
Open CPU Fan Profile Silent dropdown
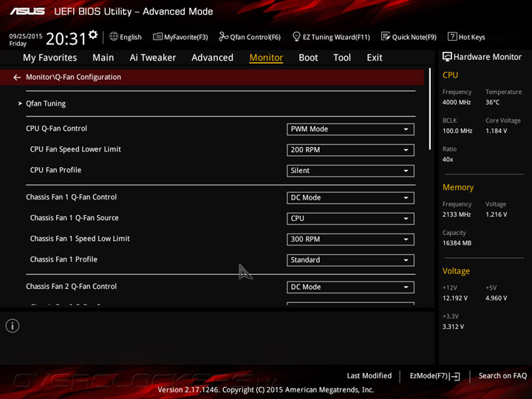coord(350,171)
